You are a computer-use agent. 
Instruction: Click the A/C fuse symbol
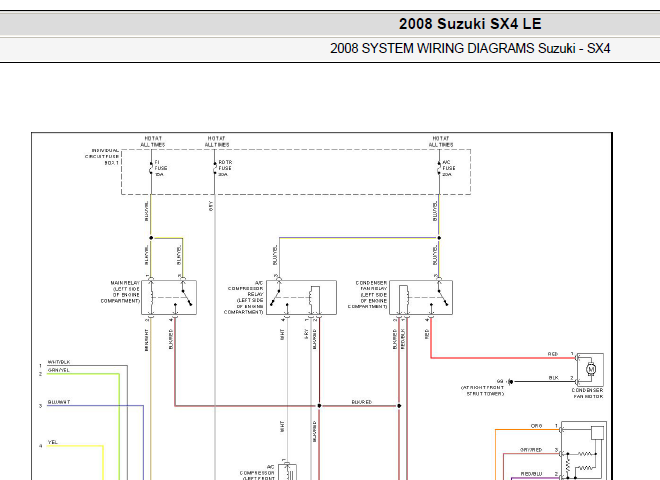[439, 168]
